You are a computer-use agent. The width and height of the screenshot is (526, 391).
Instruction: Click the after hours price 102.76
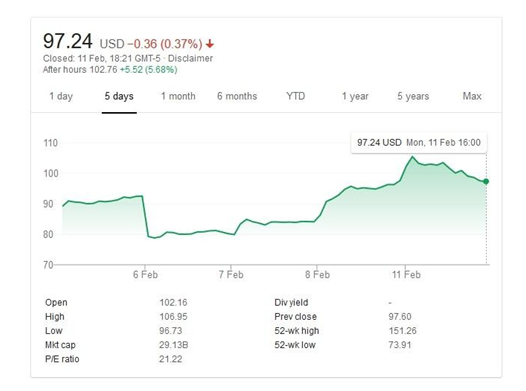tap(103, 70)
